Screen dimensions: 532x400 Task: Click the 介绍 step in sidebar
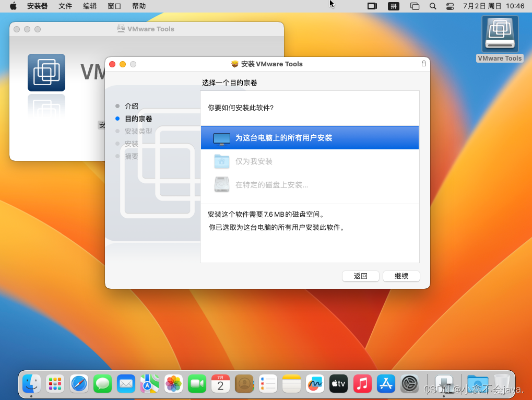click(x=132, y=106)
